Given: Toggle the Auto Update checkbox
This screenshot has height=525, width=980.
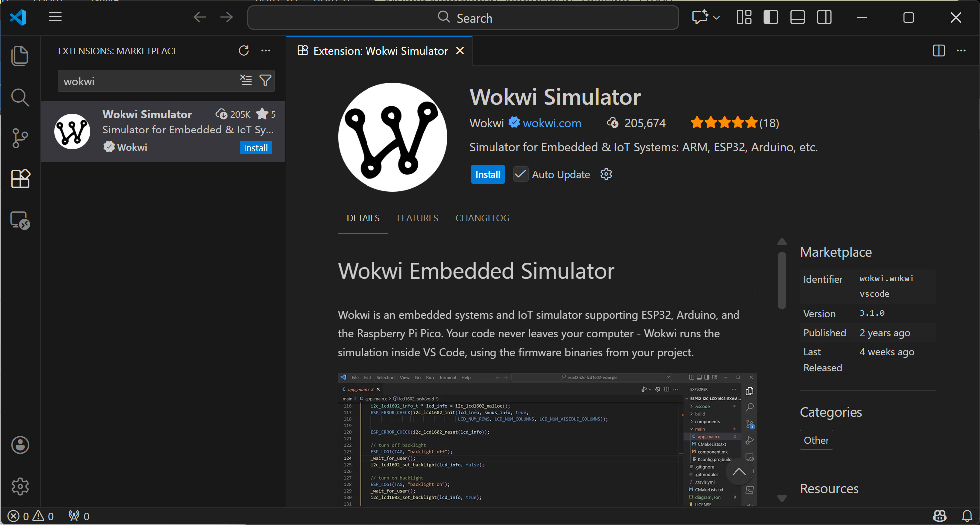Looking at the screenshot, I should coord(520,174).
